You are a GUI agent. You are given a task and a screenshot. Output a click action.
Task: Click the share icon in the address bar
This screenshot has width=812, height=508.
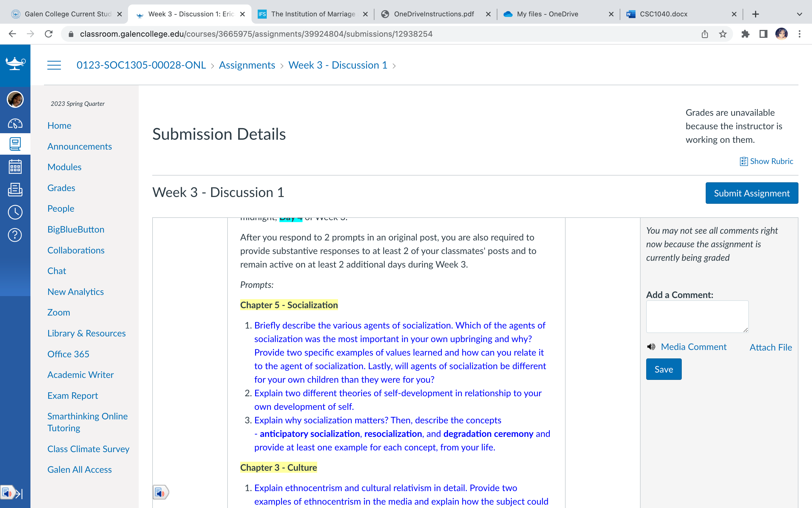(705, 34)
